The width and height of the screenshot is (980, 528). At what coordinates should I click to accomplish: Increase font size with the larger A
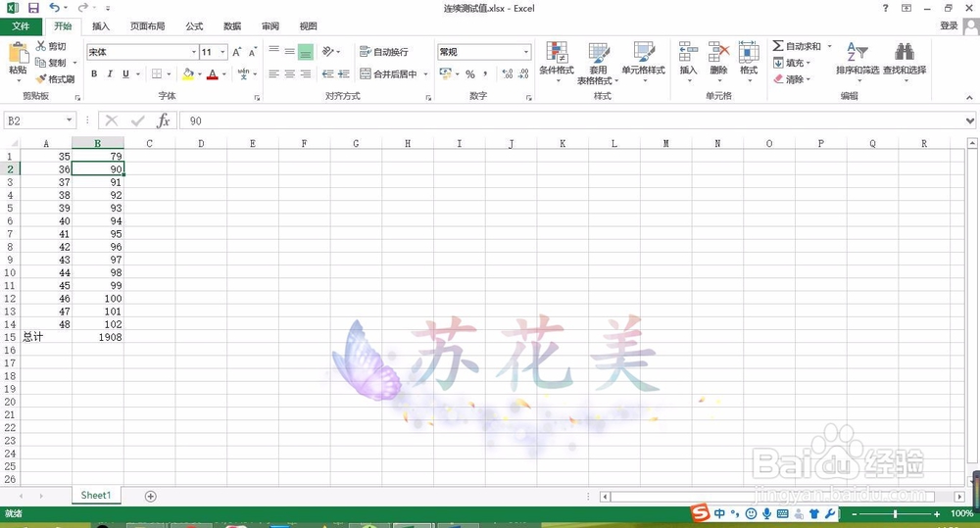tap(237, 52)
